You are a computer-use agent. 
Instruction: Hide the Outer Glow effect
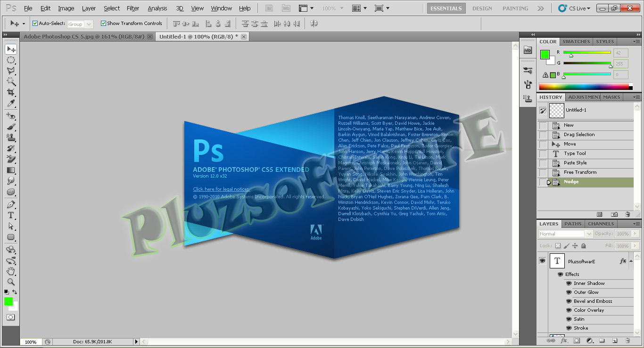click(x=569, y=292)
